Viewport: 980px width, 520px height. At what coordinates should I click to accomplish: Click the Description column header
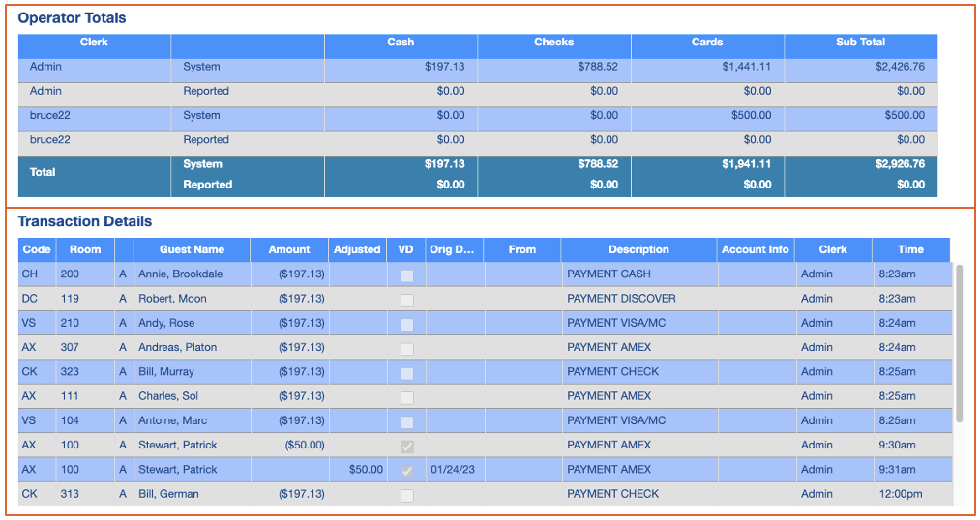click(x=638, y=249)
